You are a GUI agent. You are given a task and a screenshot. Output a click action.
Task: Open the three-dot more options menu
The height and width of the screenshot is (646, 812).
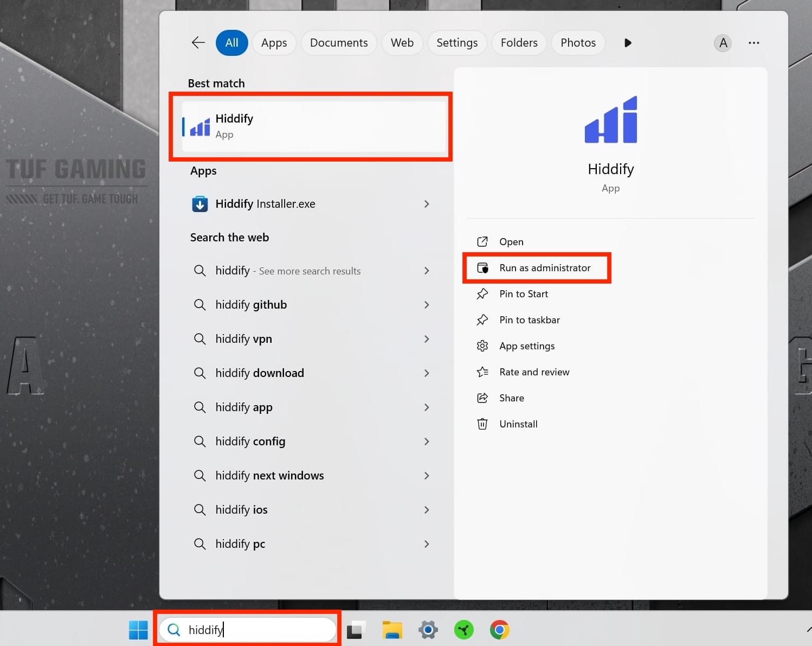753,43
